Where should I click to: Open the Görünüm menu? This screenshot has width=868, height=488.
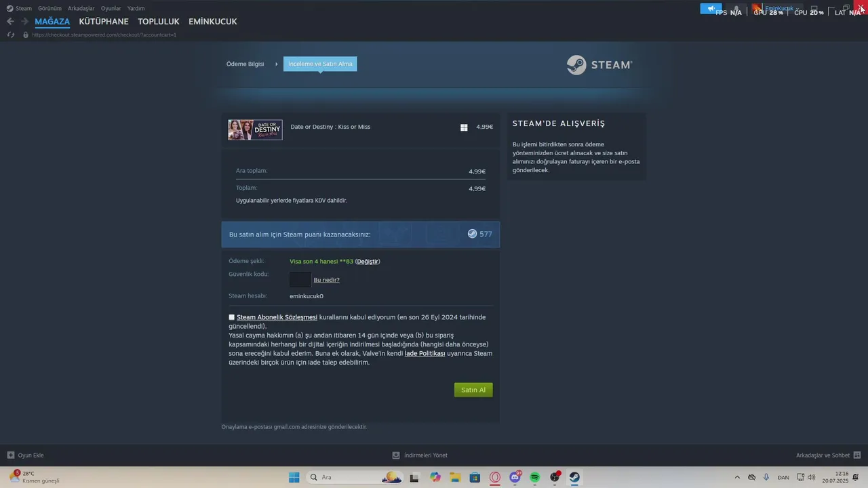pos(50,9)
